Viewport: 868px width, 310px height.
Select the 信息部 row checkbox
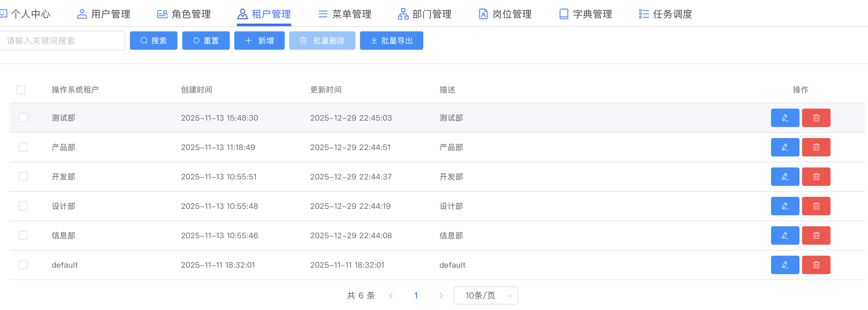click(23, 235)
